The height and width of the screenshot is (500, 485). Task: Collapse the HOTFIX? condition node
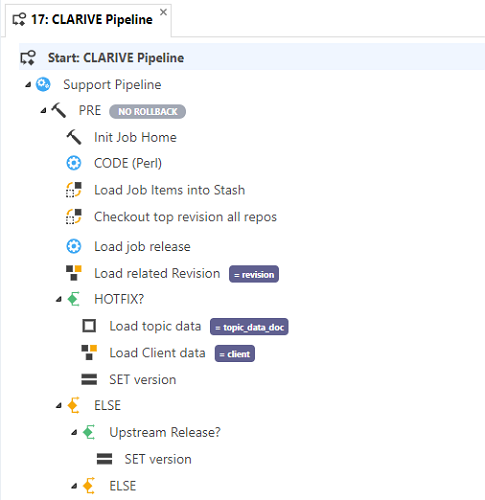[59, 300]
